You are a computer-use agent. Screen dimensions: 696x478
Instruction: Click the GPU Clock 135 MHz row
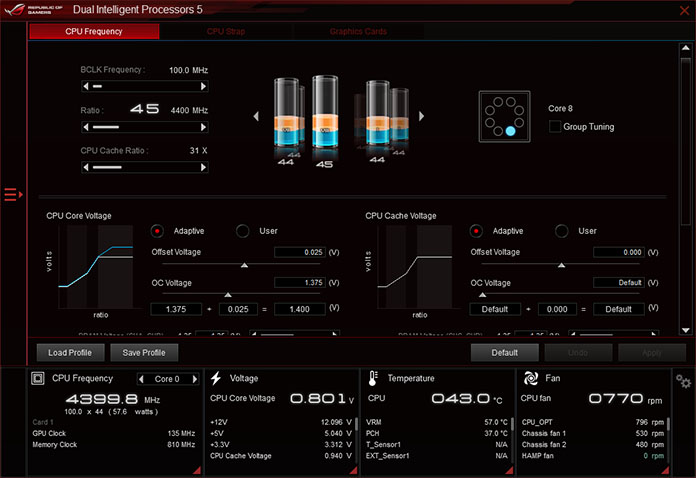pyautogui.click(x=114, y=433)
